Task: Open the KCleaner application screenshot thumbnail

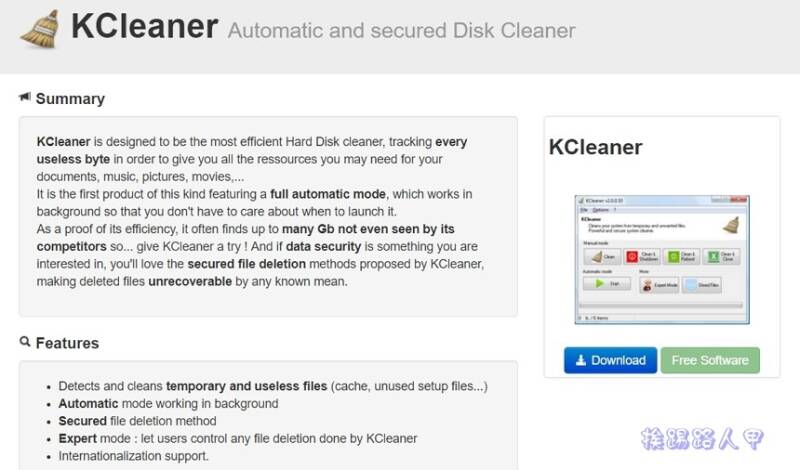Action: pos(662,259)
